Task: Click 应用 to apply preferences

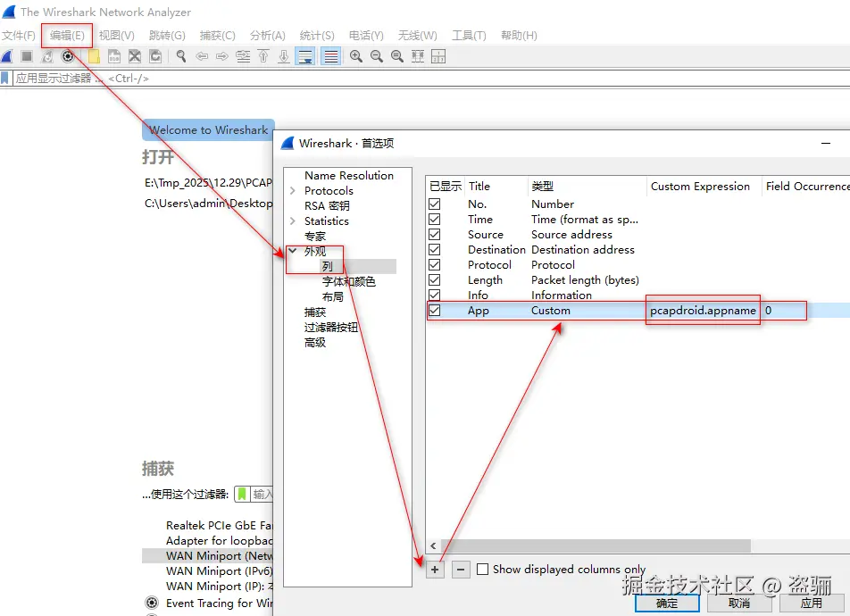Action: [x=812, y=603]
